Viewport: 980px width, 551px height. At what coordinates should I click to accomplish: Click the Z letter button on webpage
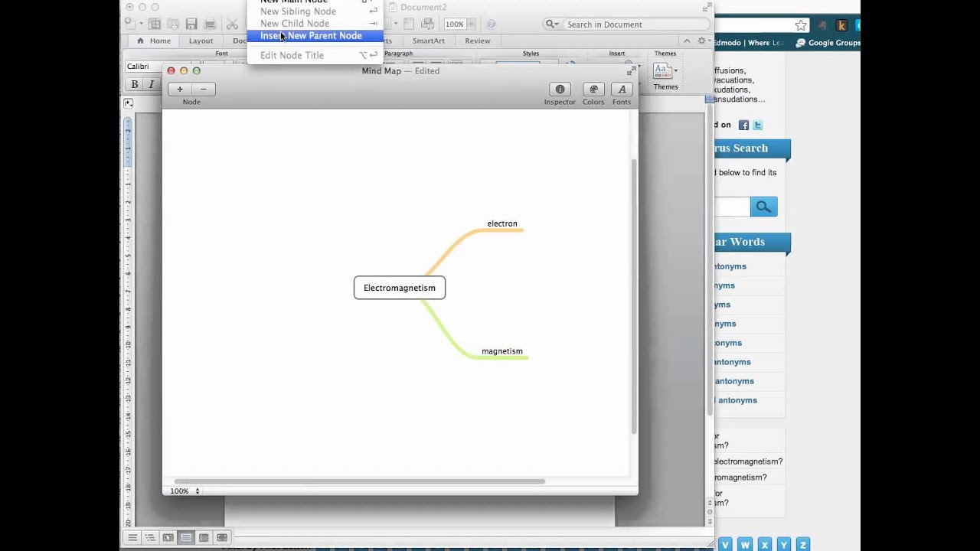coord(802,545)
